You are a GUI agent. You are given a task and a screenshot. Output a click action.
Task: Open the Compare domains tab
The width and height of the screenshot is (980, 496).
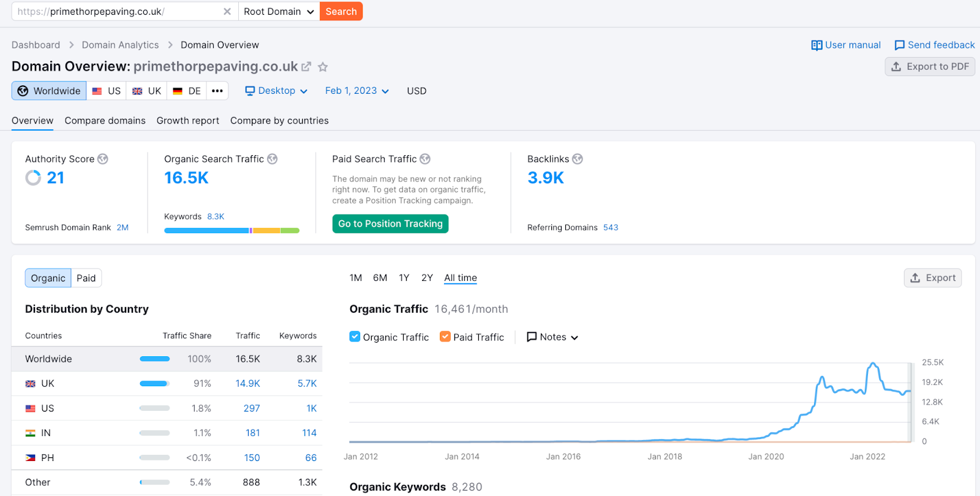point(105,121)
